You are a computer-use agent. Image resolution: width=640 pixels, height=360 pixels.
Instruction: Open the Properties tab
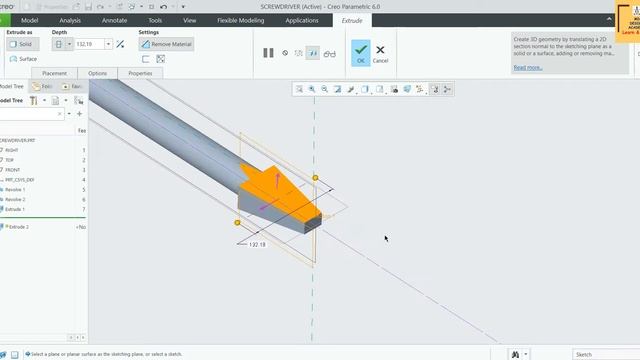click(x=140, y=73)
